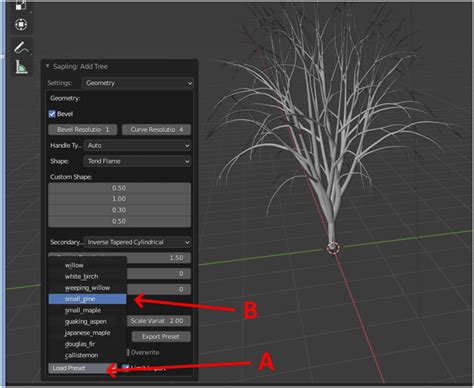Choose the callistemon preset

[88, 355]
